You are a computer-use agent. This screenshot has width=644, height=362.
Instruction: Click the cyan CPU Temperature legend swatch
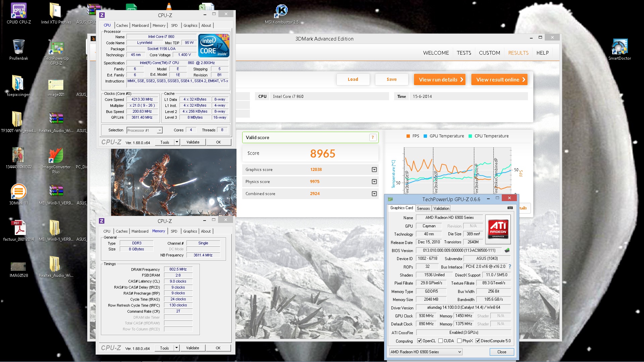coord(470,136)
